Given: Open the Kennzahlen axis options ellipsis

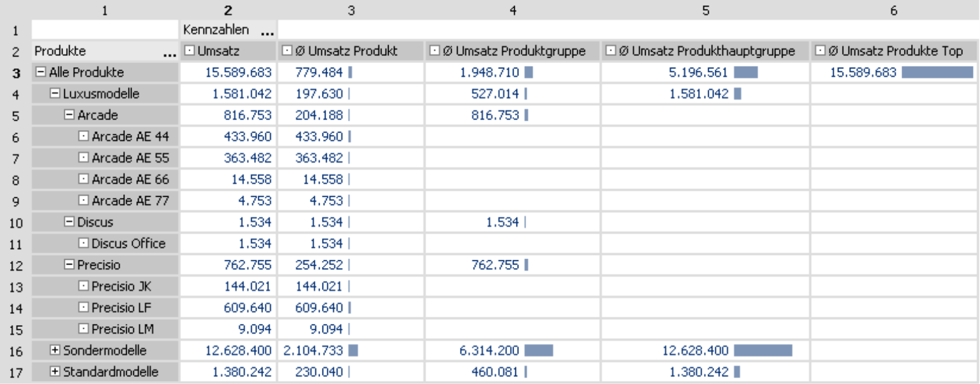Looking at the screenshot, I should 268,32.
